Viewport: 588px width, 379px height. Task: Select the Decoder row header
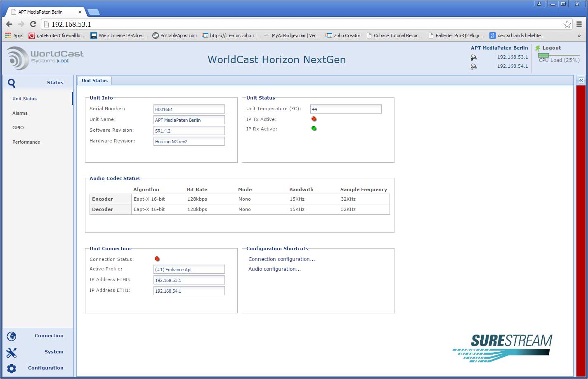click(110, 209)
